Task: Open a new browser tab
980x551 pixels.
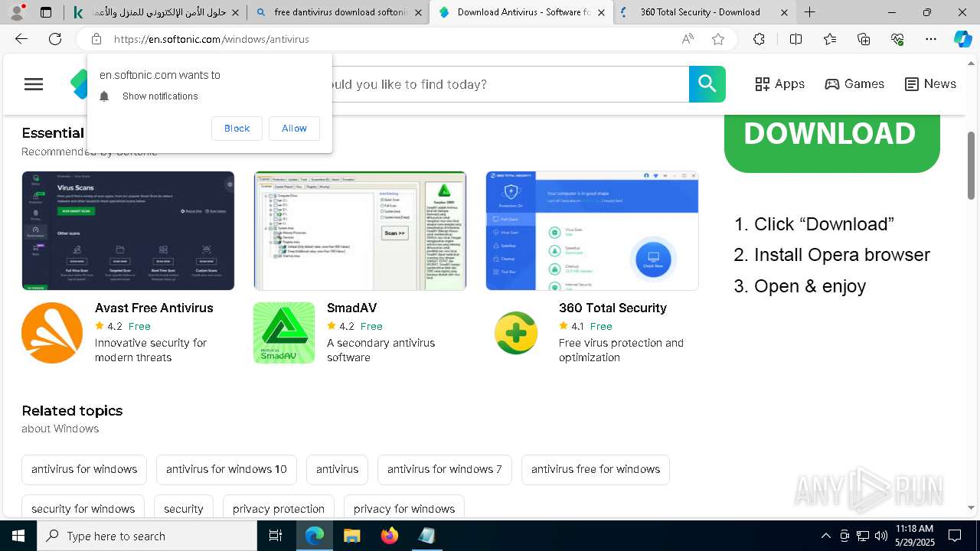Action: 809,12
